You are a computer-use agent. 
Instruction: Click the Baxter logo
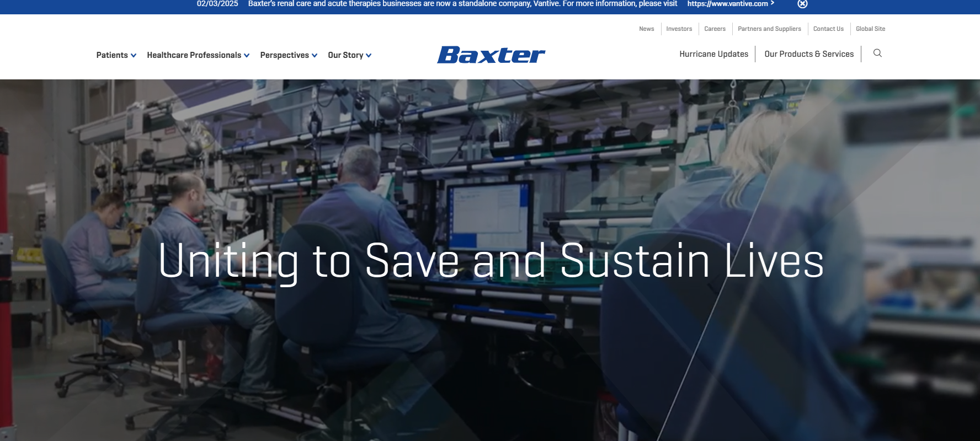(491, 55)
